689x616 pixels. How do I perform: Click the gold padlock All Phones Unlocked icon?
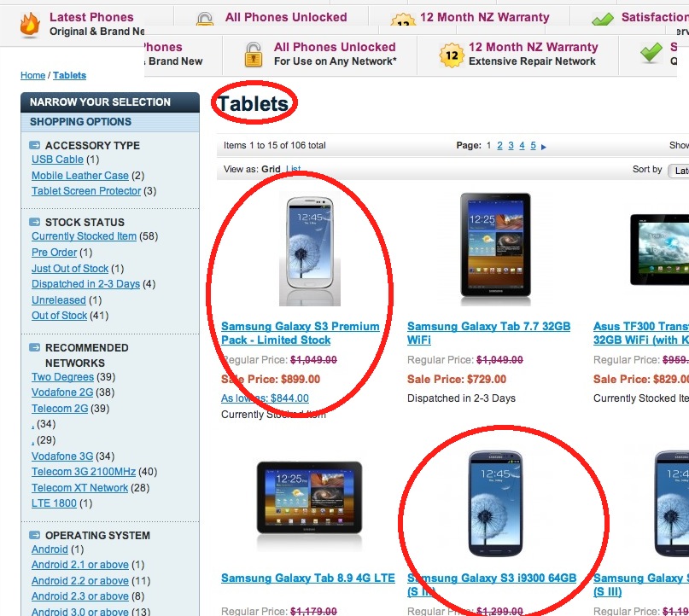[x=254, y=55]
